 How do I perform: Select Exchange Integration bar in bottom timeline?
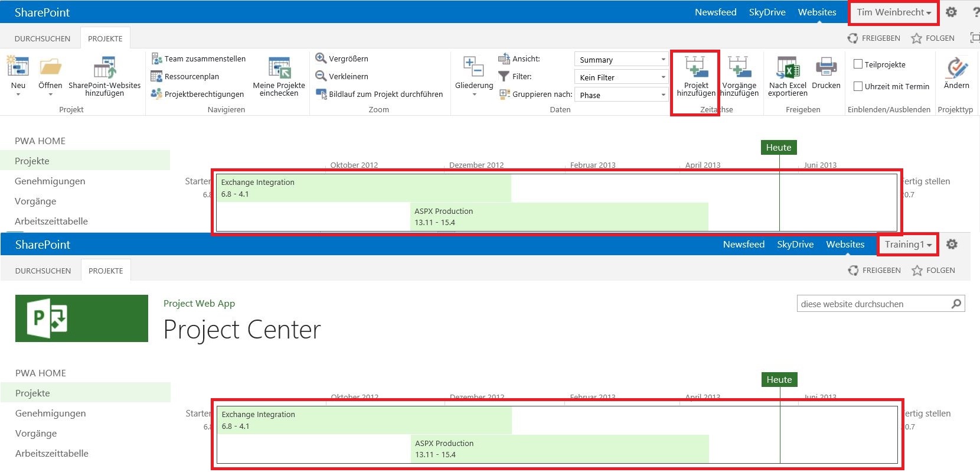(x=364, y=420)
